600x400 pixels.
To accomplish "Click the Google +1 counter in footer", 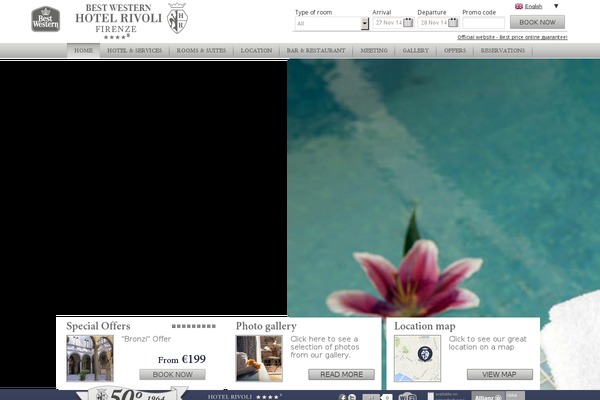I will (x=377, y=397).
